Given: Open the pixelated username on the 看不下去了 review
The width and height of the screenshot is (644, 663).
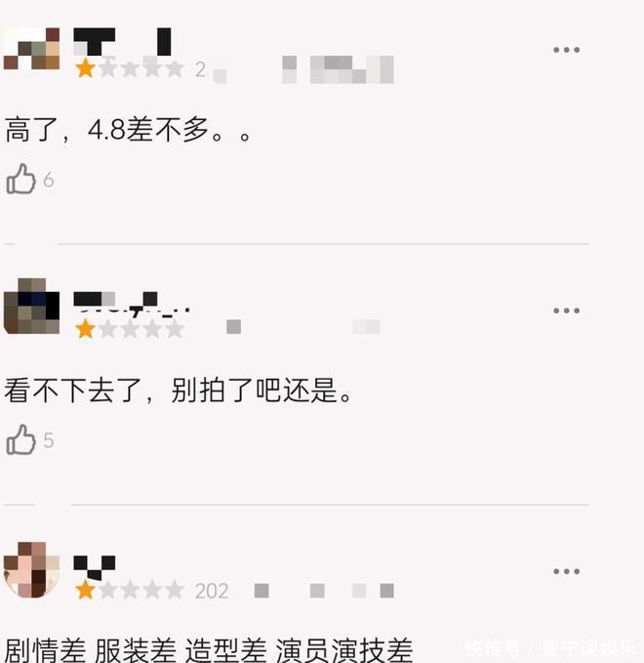Looking at the screenshot, I should pyautogui.click(x=131, y=304).
